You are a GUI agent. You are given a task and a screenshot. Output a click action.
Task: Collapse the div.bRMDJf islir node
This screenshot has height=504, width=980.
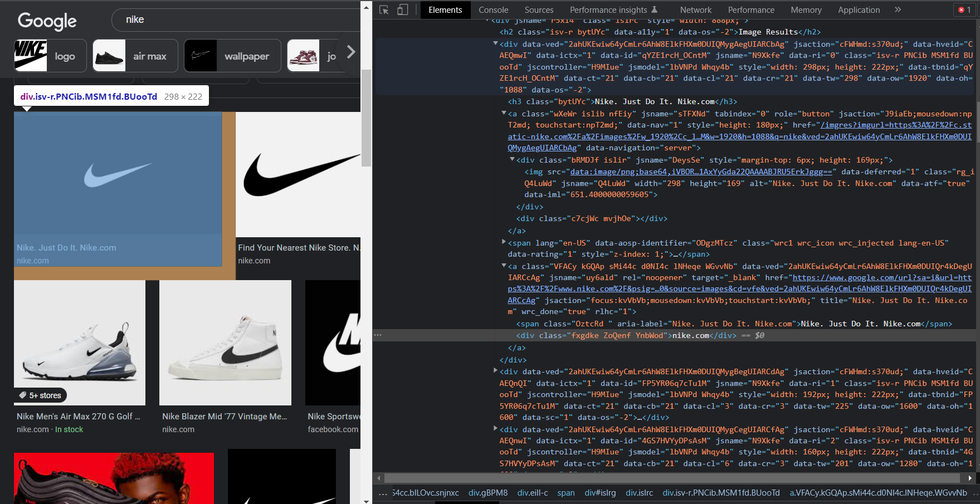(x=512, y=159)
